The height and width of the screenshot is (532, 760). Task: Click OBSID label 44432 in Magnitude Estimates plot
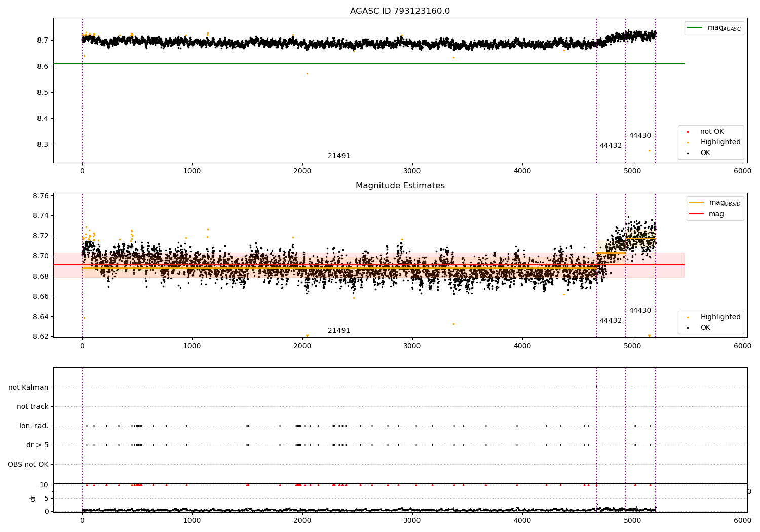(x=611, y=321)
